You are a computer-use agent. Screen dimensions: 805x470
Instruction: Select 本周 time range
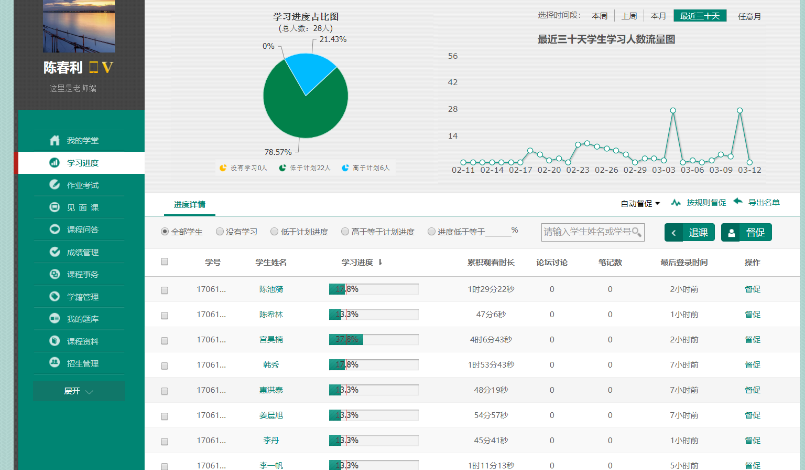[x=599, y=16]
